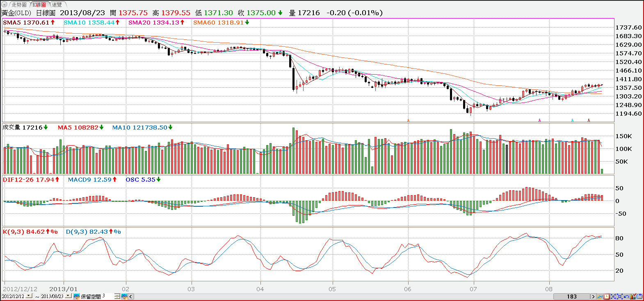Switch to the 走勢圖 tab

19,5
